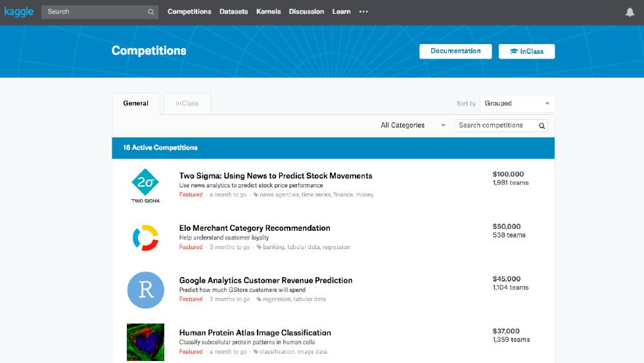Click the "money" tag
Screen dimensions: 644x363
coord(364,195)
